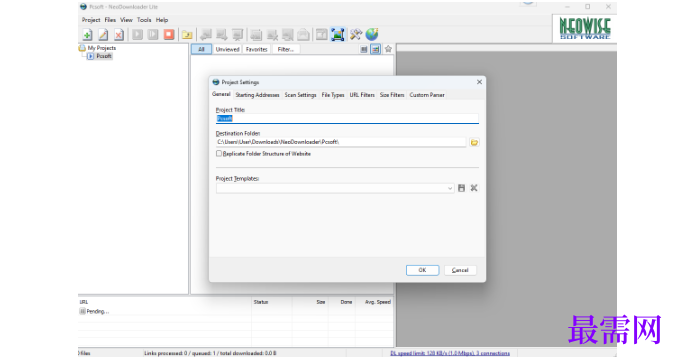Click the Edit Project pencil icon
680x361 pixels.
coord(103,35)
